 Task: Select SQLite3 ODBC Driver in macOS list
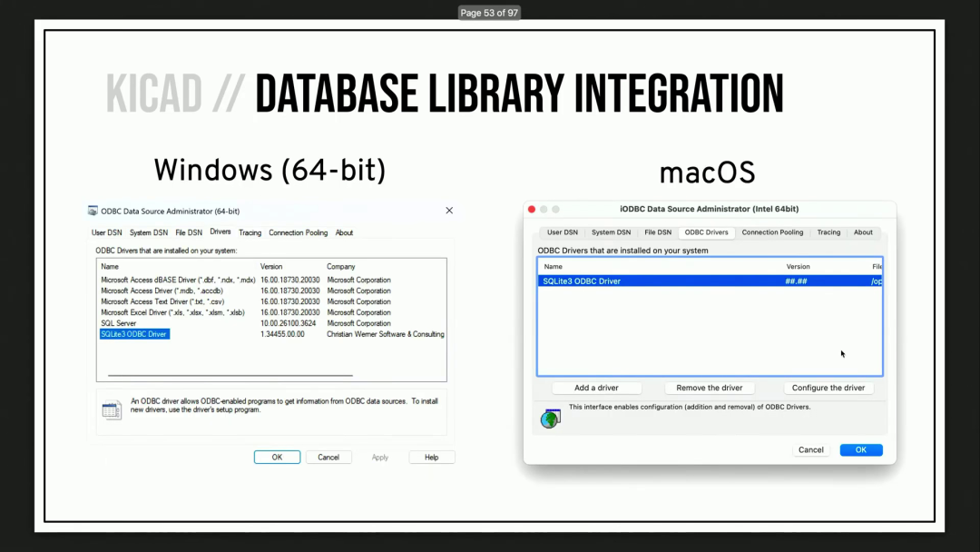click(x=710, y=281)
